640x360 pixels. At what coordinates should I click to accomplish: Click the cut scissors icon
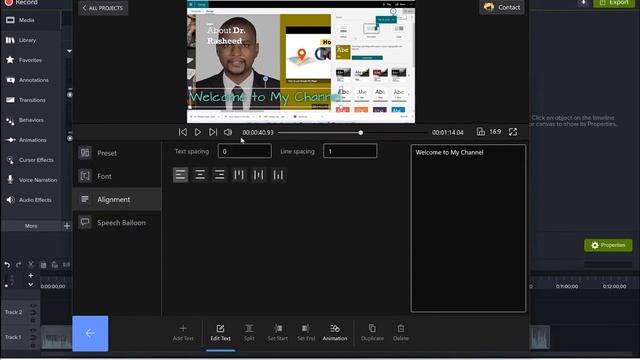coord(31,264)
